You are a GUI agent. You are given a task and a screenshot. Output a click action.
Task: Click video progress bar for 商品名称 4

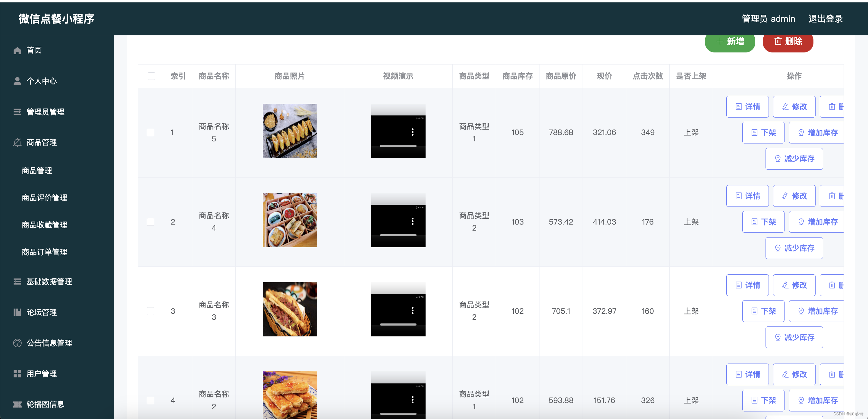click(x=398, y=235)
